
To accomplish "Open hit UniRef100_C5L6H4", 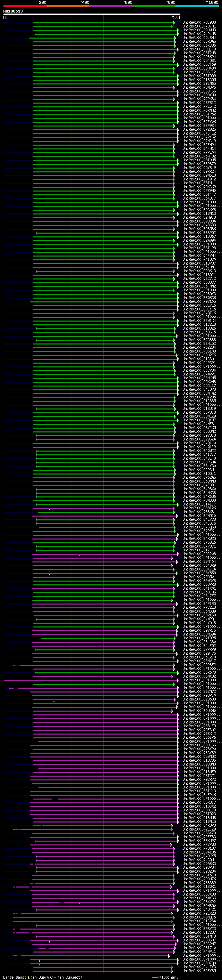I will point(199,38).
